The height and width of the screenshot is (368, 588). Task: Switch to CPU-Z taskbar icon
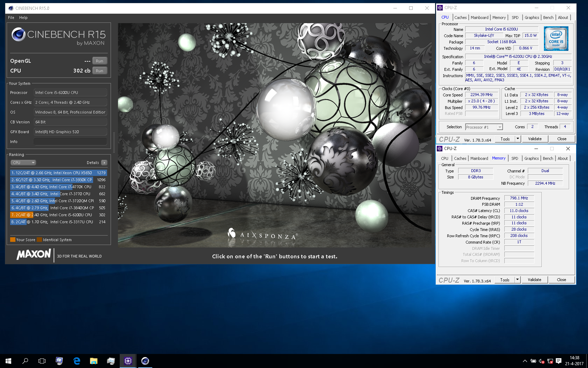(x=128, y=361)
